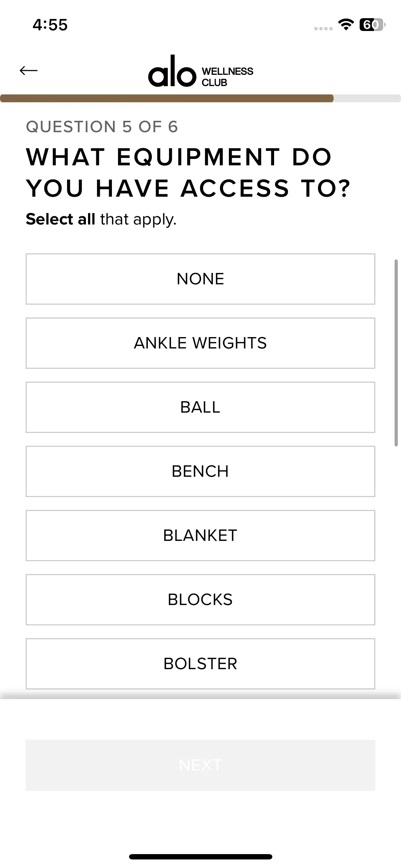Tap the back arrow icon
Viewport: 401px width, 868px height.
[29, 71]
